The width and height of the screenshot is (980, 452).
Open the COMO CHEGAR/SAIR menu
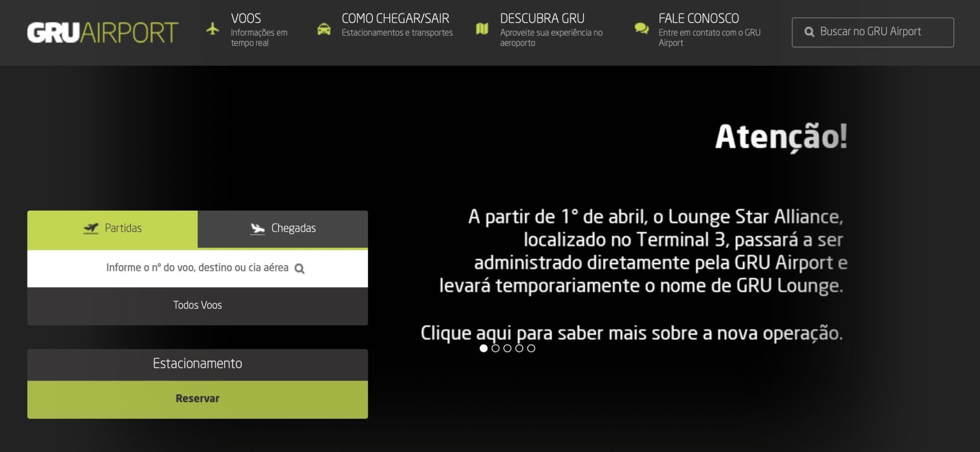tap(395, 18)
